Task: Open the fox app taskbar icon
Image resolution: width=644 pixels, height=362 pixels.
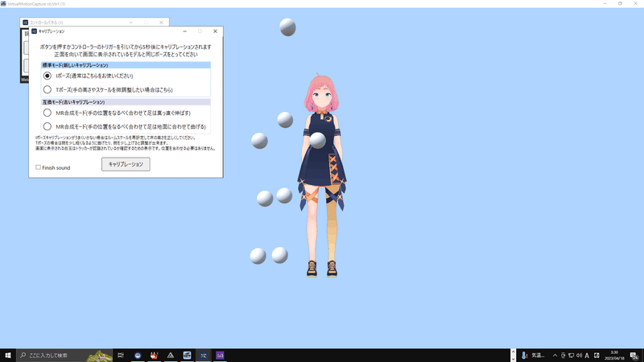Action: tap(154, 356)
